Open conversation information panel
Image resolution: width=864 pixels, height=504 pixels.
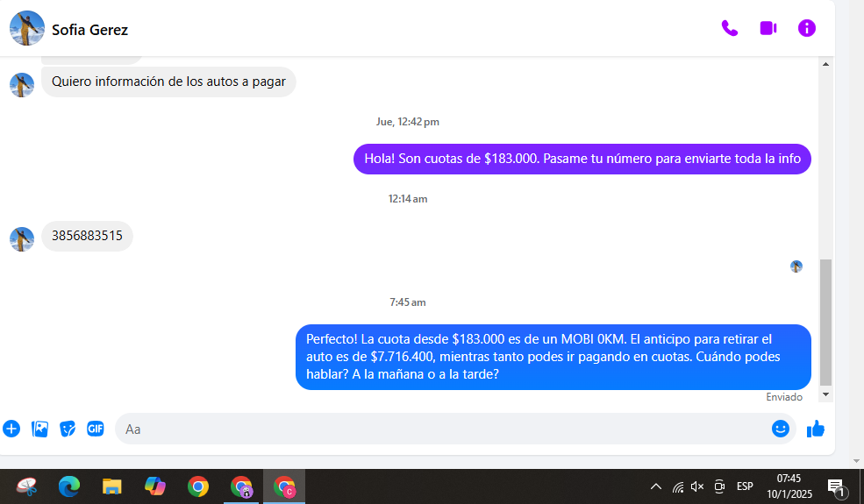tap(807, 28)
